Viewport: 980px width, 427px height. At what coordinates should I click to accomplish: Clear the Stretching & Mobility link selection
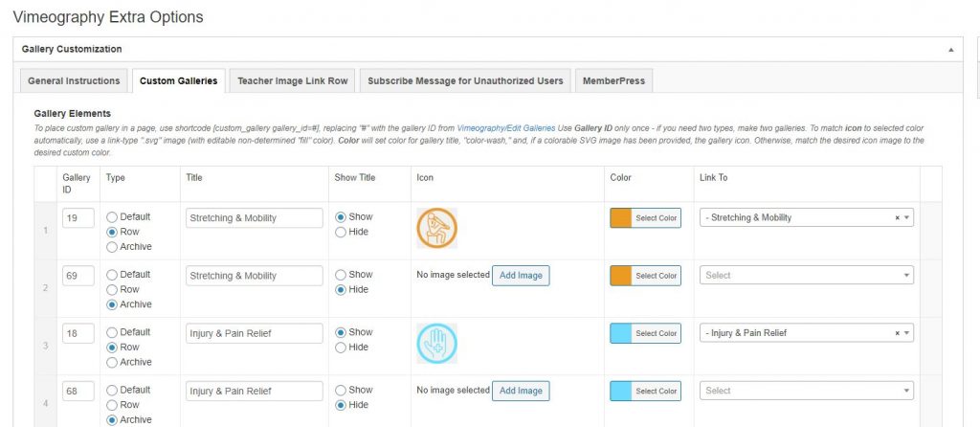[897, 218]
